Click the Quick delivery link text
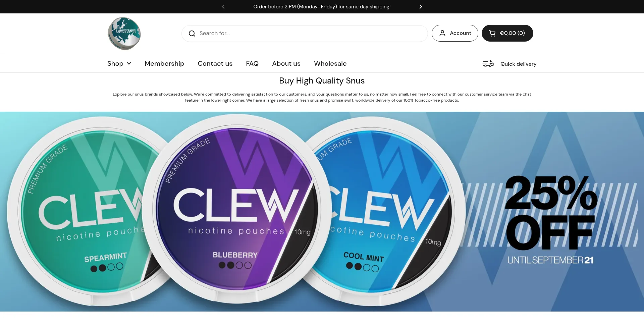This screenshot has width=644, height=333. coord(518,64)
